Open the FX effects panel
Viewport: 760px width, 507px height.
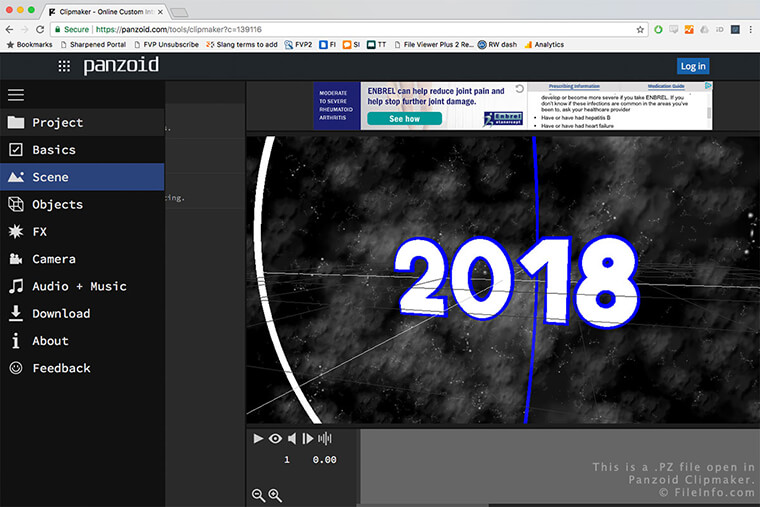39,231
